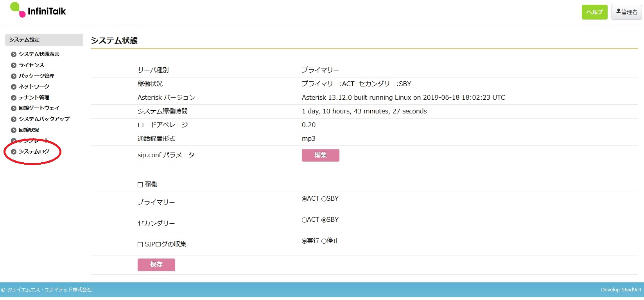
Task: Click the arrow icon beside 回線状況
Action: coord(14,130)
